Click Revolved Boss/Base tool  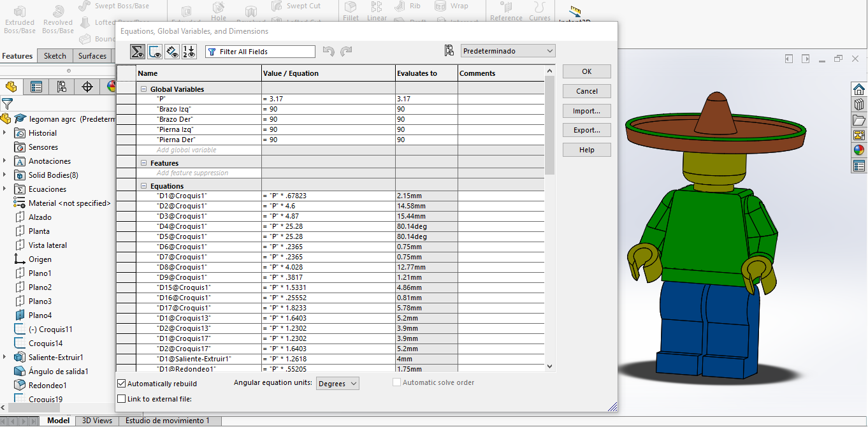58,18
